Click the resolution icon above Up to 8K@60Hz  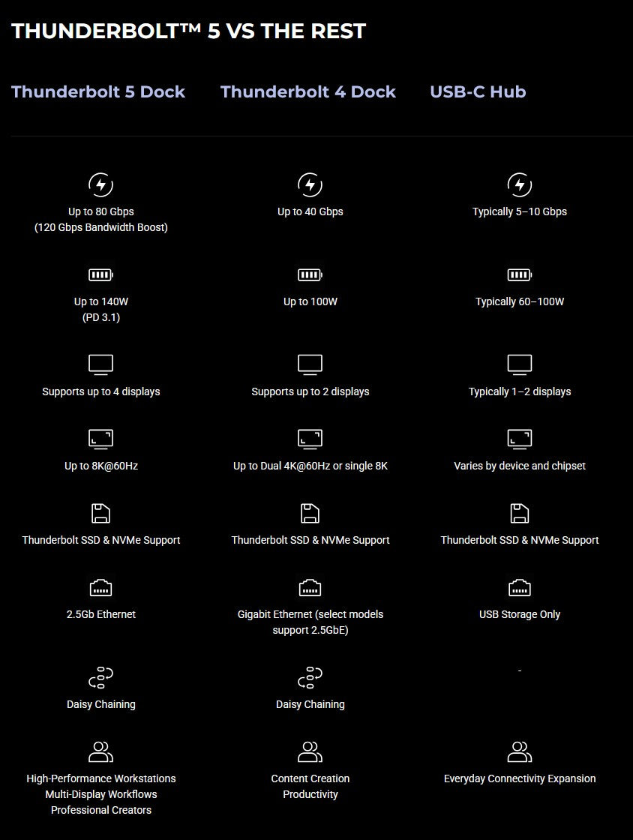click(100, 439)
